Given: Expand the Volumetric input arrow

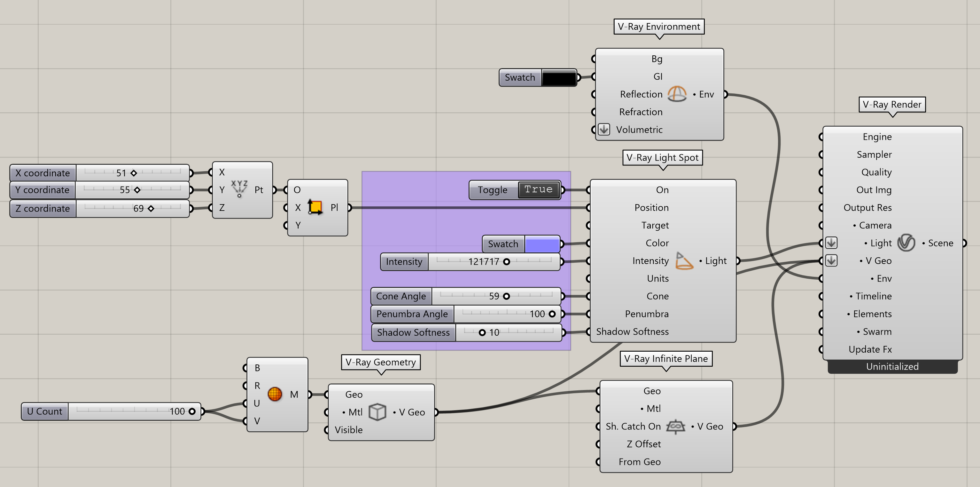Looking at the screenshot, I should [x=604, y=130].
